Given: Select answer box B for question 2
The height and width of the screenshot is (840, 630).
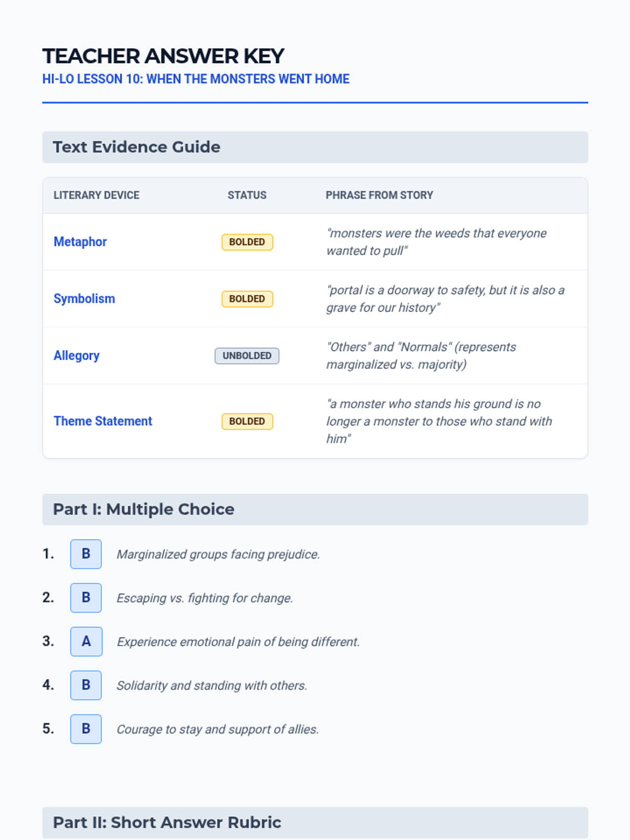Looking at the screenshot, I should 86,597.
